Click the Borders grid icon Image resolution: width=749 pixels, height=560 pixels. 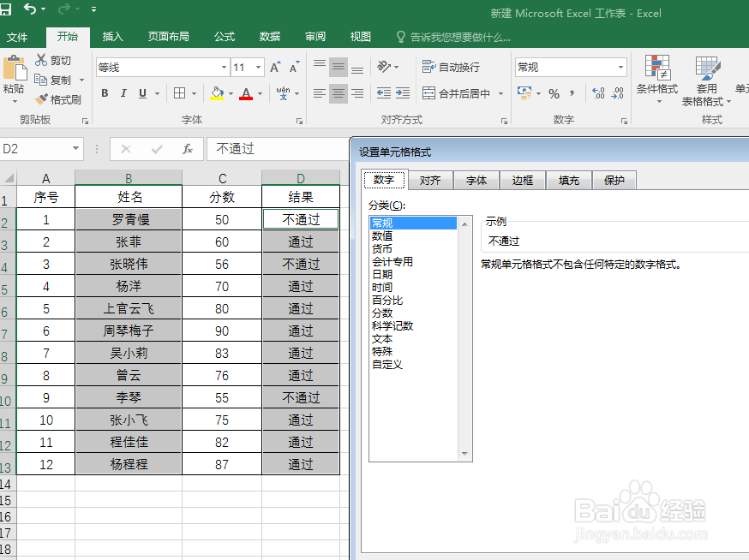click(180, 93)
